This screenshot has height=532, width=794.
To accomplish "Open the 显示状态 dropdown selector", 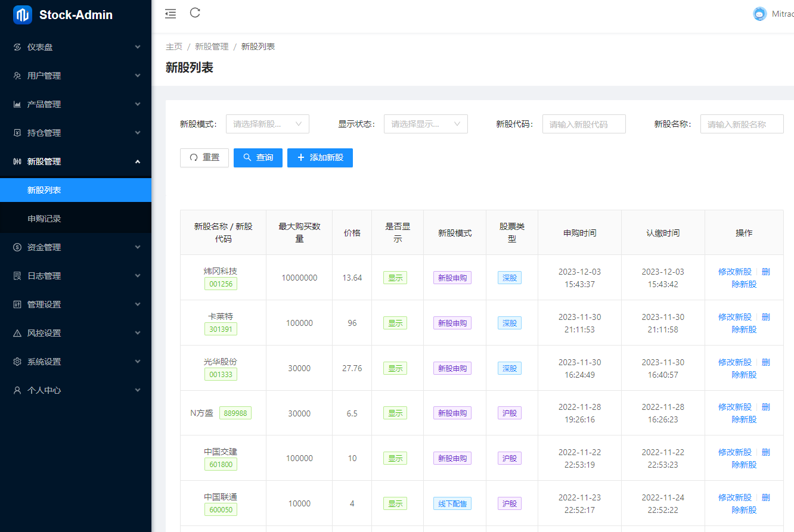I will pyautogui.click(x=425, y=124).
